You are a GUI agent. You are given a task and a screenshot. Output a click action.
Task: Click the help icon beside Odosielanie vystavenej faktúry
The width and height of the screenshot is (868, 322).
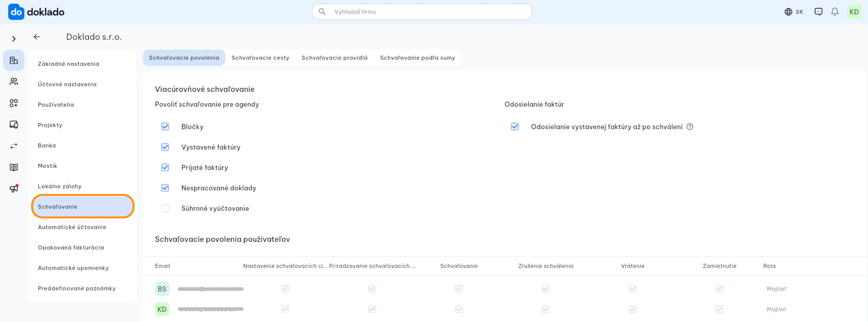(x=690, y=127)
